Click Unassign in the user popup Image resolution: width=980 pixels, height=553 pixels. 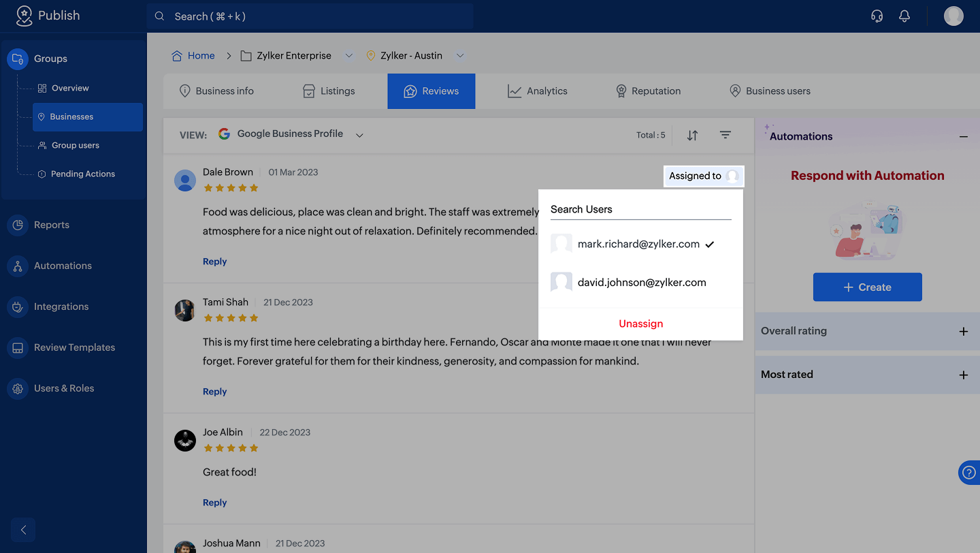(640, 323)
